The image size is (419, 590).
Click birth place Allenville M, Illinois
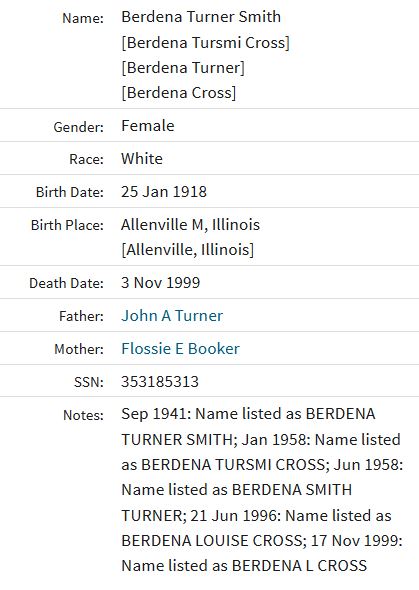190,225
